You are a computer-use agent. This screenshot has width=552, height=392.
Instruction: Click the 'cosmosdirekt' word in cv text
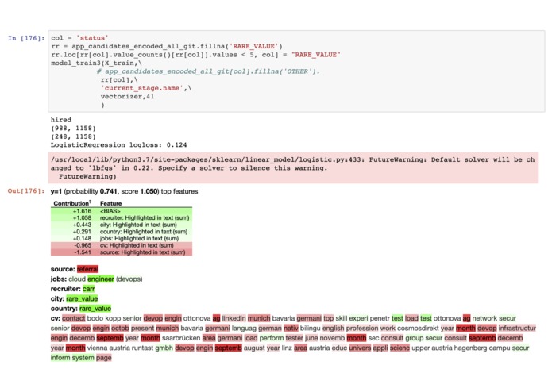pyautogui.click(x=418, y=328)
